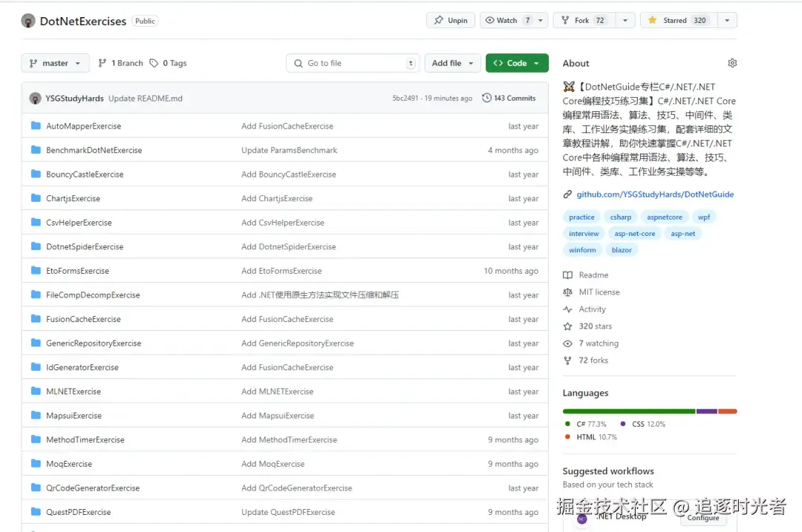Viewport: 802px width, 532px height.
Task: Expand the Watch notifications dropdown
Action: click(x=514, y=21)
